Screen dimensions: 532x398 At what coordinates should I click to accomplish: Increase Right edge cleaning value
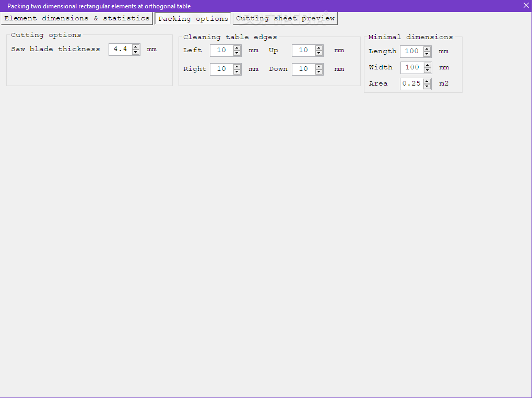(x=237, y=66)
